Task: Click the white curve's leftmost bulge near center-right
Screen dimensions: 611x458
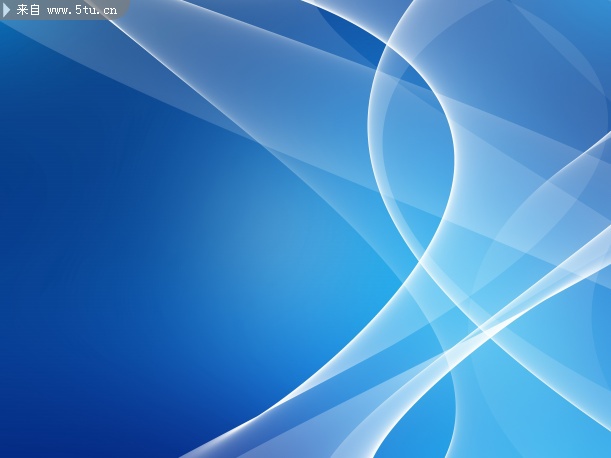Action: point(370,120)
